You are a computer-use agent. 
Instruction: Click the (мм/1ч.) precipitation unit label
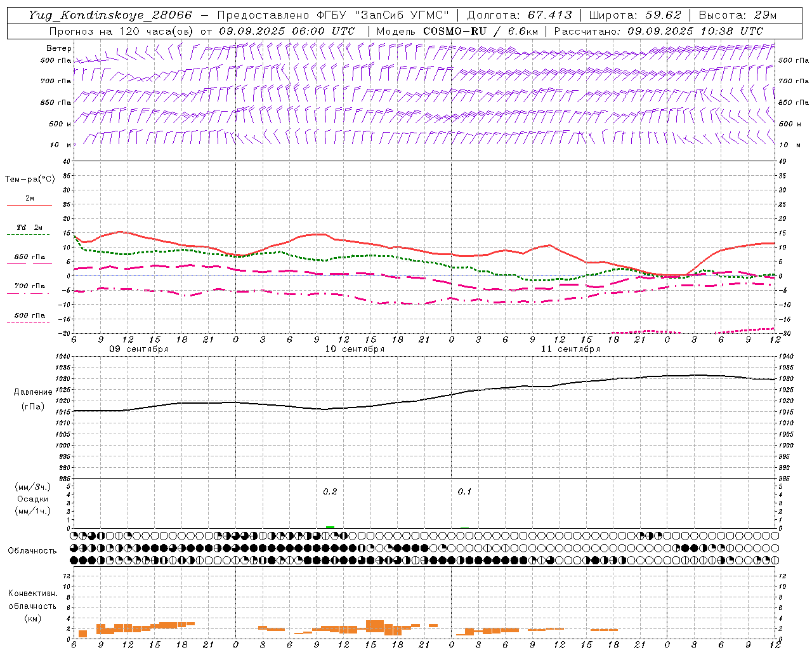33,511
